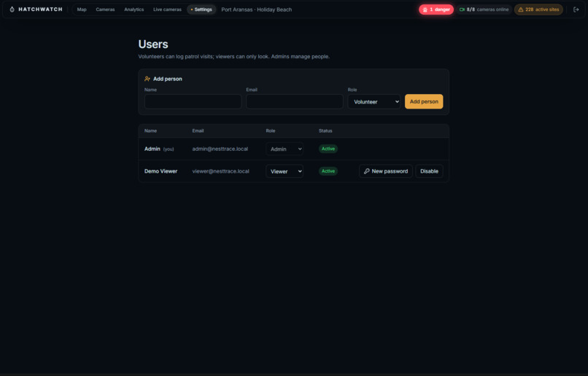Click the 8/8 cameras online badge
Image resolution: width=588 pixels, height=376 pixels.
pos(484,9)
